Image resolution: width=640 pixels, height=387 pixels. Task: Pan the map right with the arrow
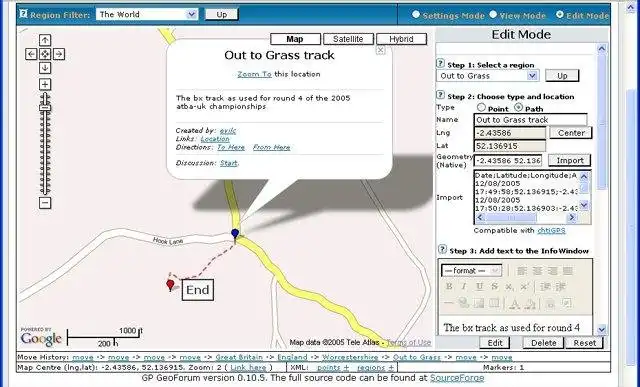click(x=59, y=54)
